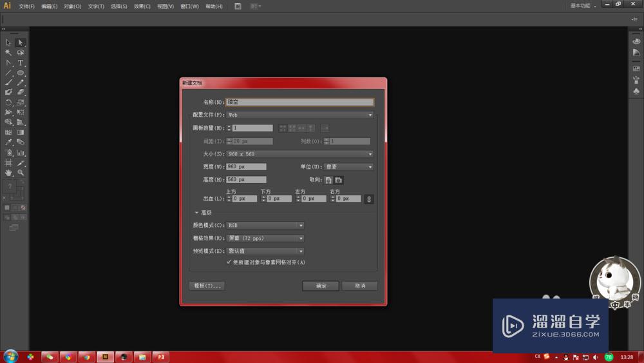
Task: Set paint mode to solid Color
Action: pos(7,208)
